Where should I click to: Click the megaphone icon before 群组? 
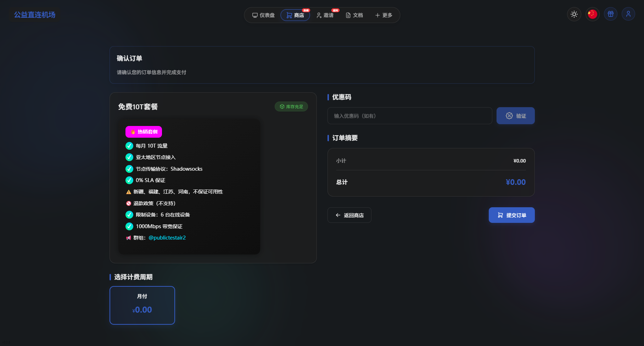point(128,238)
